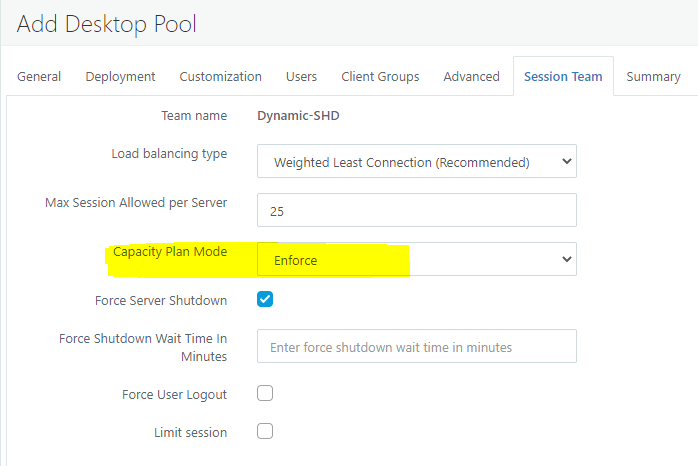
Task: View the Summary tab
Action: click(653, 76)
